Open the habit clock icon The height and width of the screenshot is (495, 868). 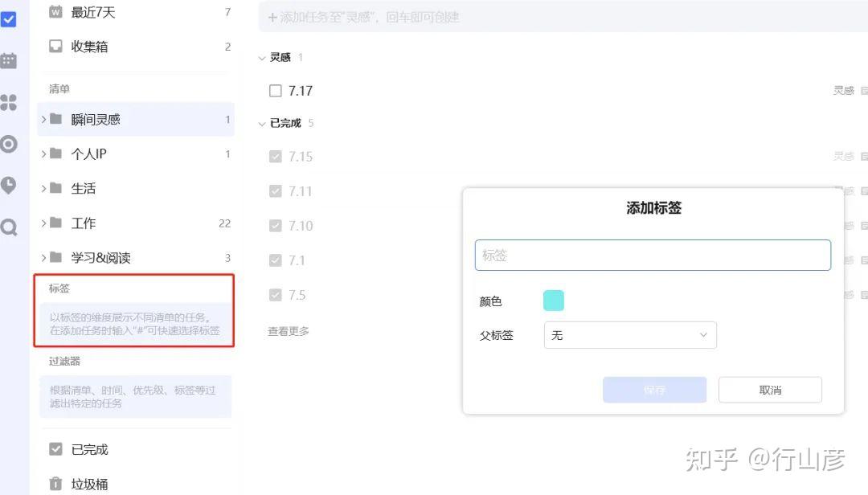8,186
